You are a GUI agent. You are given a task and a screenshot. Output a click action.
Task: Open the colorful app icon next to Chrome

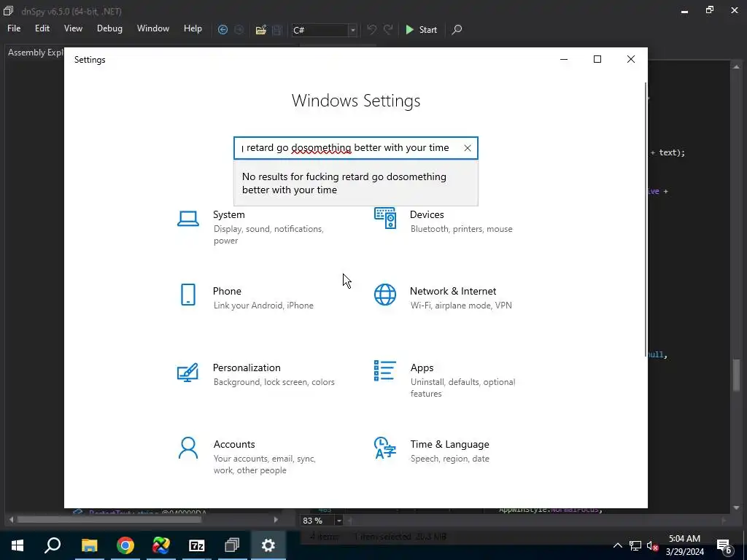161,545
